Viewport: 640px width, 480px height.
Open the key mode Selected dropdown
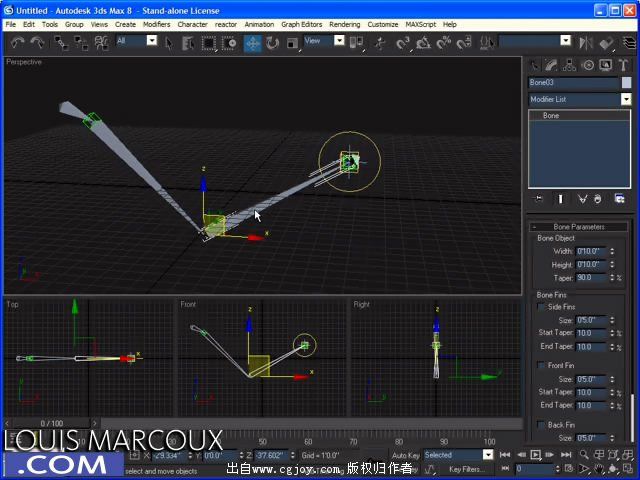(488, 455)
